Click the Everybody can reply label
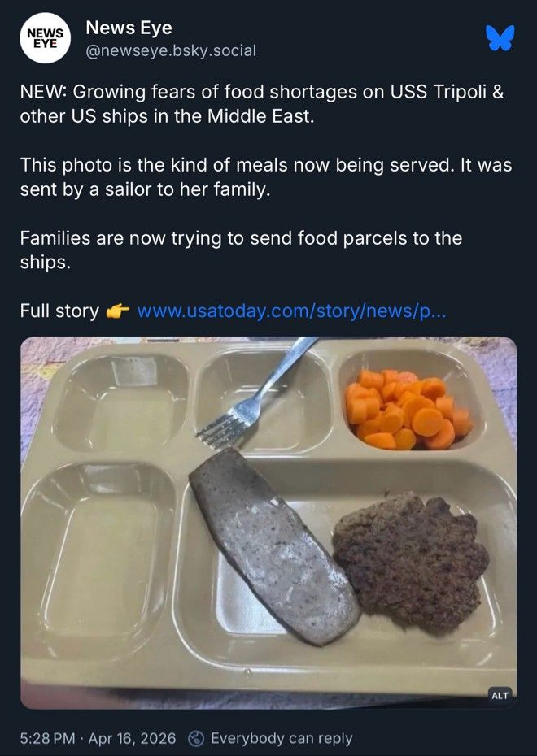This screenshot has height=756, width=537. click(x=282, y=738)
